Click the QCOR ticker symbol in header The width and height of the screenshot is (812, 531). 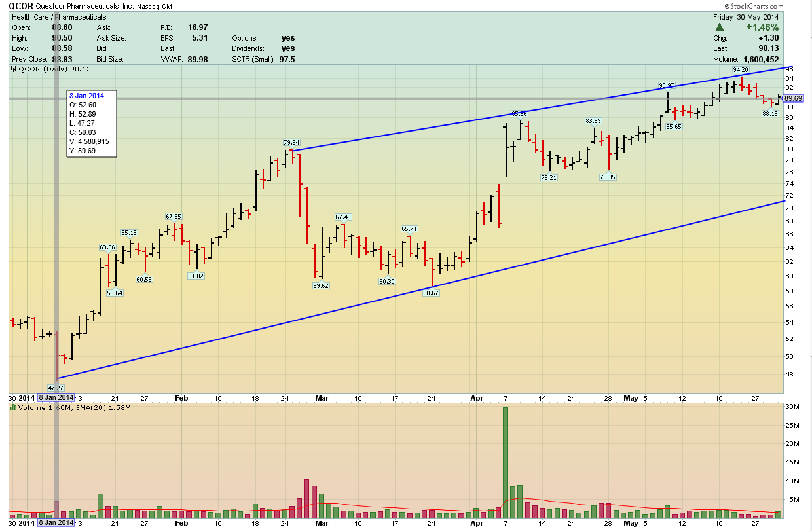point(21,6)
